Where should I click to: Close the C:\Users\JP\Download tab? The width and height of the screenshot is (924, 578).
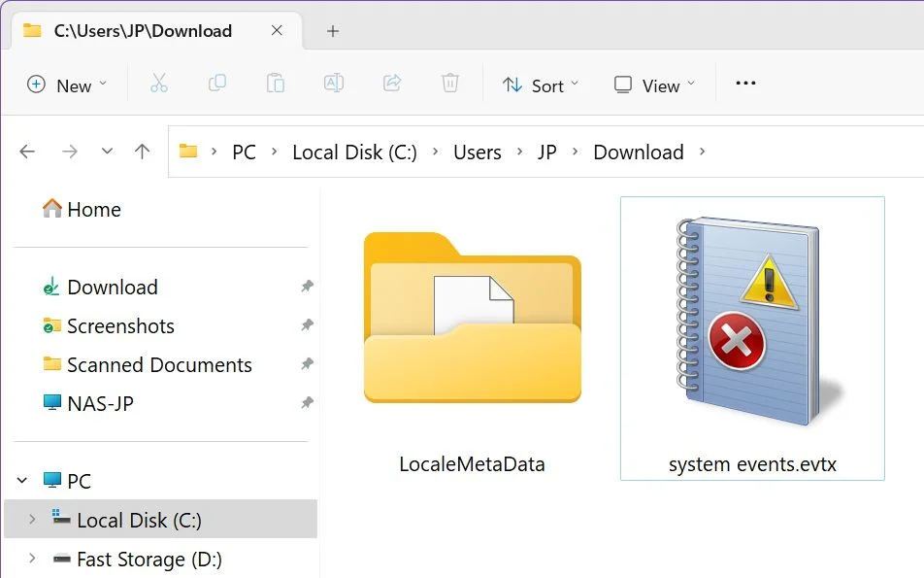[277, 31]
